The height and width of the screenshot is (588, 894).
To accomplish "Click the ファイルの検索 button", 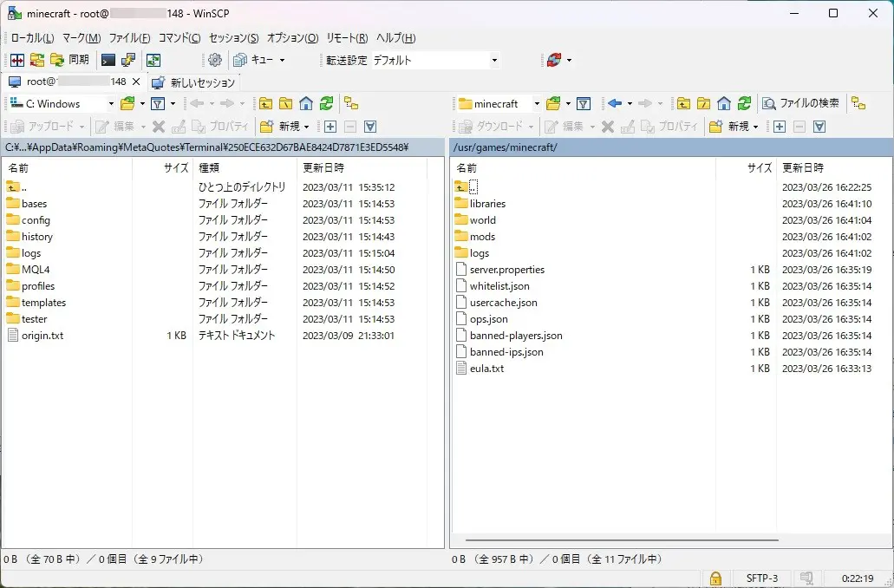I will (800, 103).
